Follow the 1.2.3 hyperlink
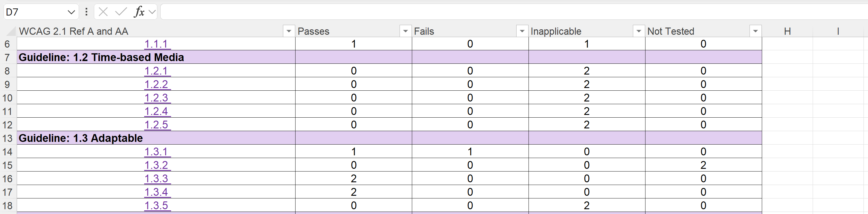The image size is (868, 214). (156, 98)
